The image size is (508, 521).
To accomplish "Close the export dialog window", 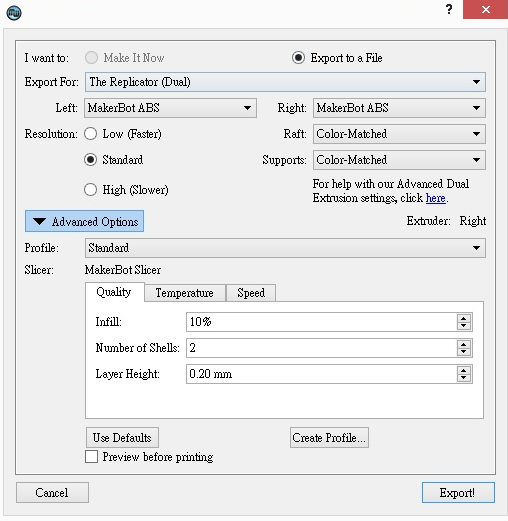I will (485, 10).
